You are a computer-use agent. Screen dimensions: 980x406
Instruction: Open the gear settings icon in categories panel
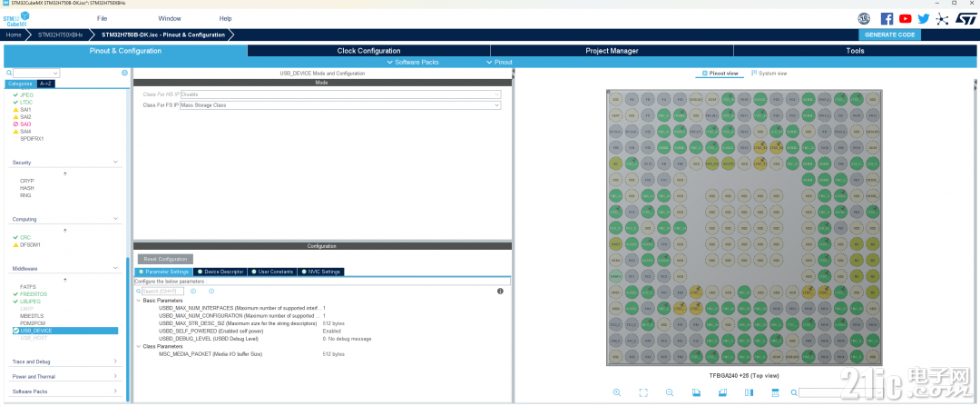(x=124, y=74)
